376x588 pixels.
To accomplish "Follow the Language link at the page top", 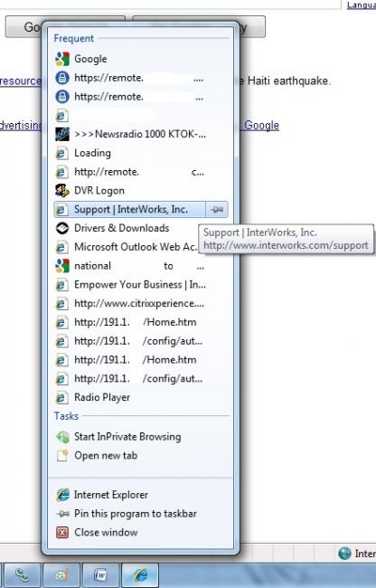I will [x=362, y=5].
